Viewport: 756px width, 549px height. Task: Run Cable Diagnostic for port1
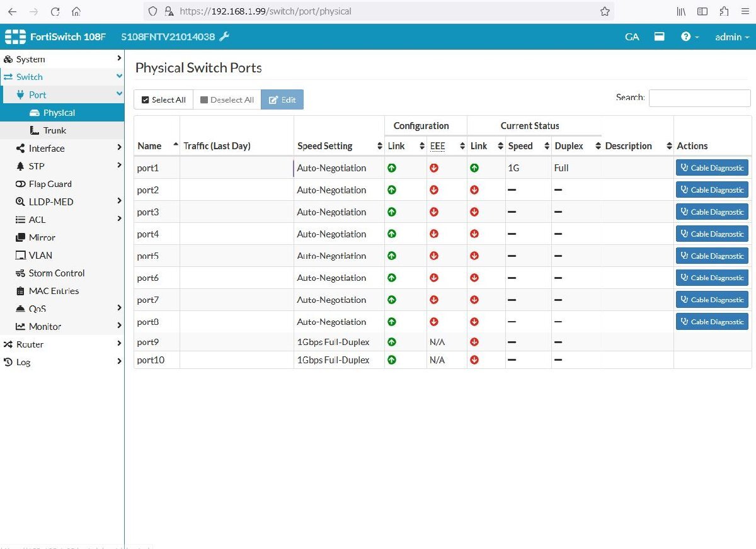712,168
